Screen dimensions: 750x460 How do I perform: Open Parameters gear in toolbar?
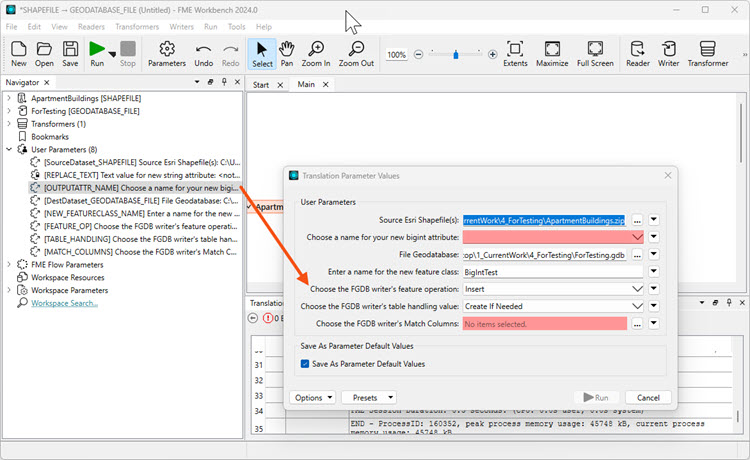click(x=167, y=54)
